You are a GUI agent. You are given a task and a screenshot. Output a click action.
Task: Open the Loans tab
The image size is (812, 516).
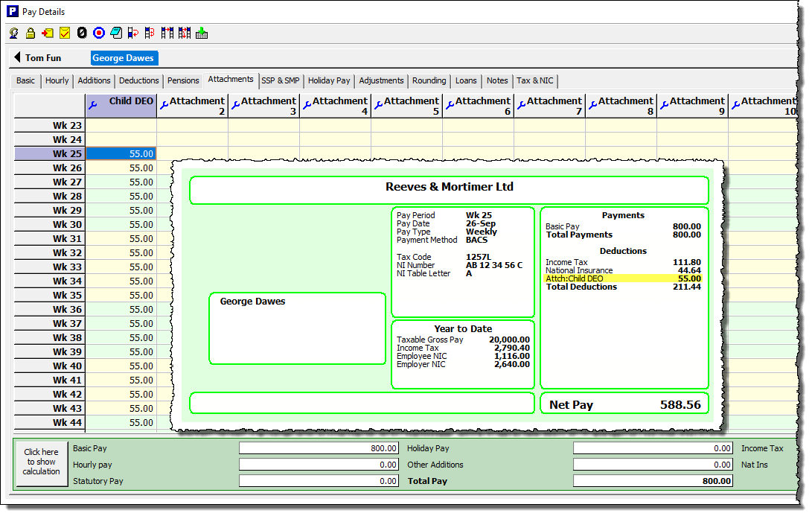[x=466, y=81]
